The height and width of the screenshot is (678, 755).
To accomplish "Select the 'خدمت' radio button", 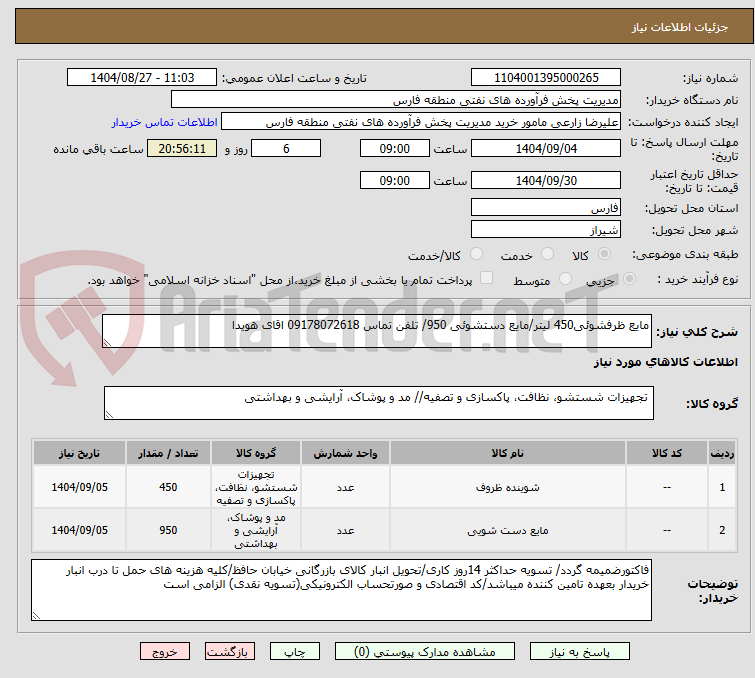I will click(547, 254).
